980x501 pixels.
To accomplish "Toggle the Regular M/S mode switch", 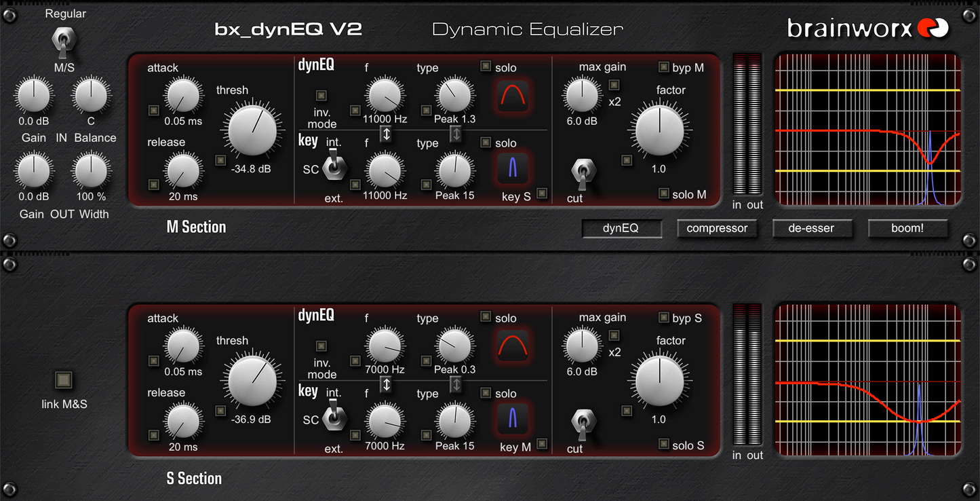I will (60, 42).
